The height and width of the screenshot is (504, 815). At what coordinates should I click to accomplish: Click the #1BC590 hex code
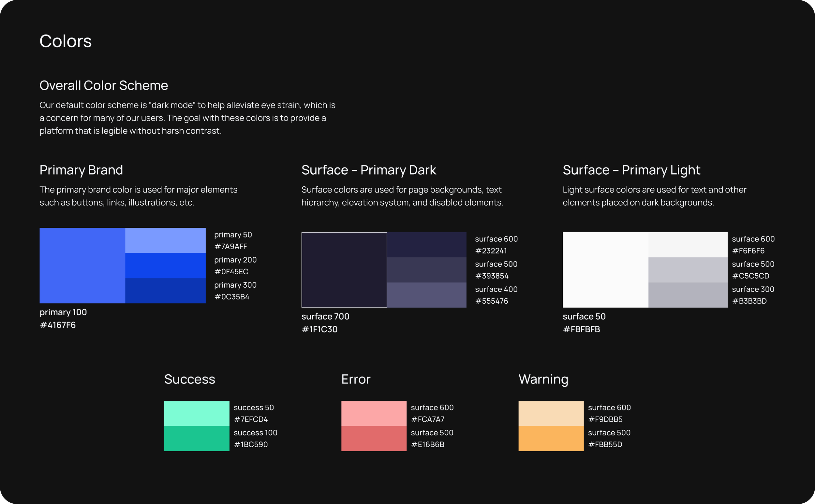click(x=251, y=444)
